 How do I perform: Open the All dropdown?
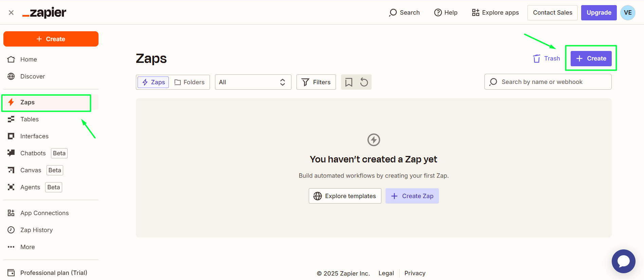click(x=253, y=82)
